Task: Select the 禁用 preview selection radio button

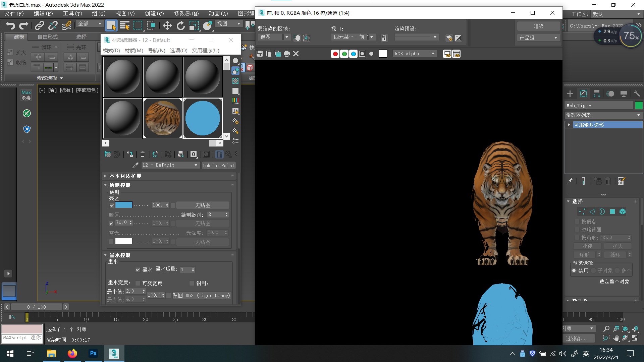Action: 574,270
